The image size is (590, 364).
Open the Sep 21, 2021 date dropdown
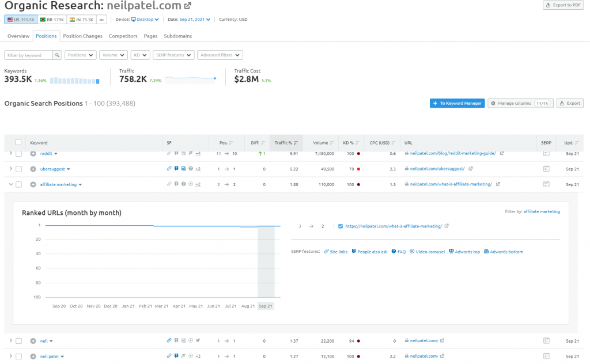[195, 20]
